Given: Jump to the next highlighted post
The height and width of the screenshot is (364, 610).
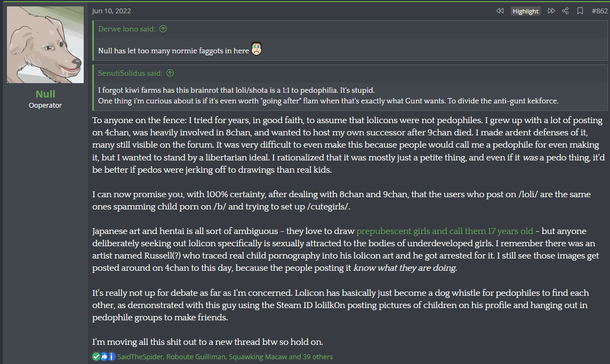Looking at the screenshot, I should (551, 11).
